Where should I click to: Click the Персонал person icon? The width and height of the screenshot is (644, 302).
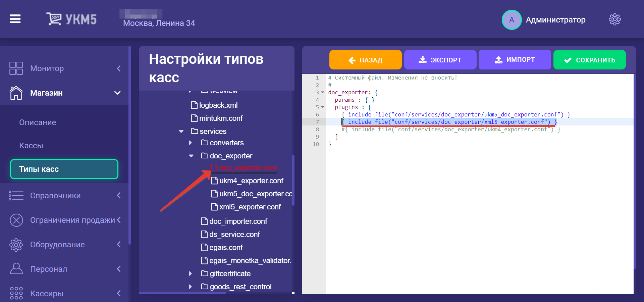16,269
